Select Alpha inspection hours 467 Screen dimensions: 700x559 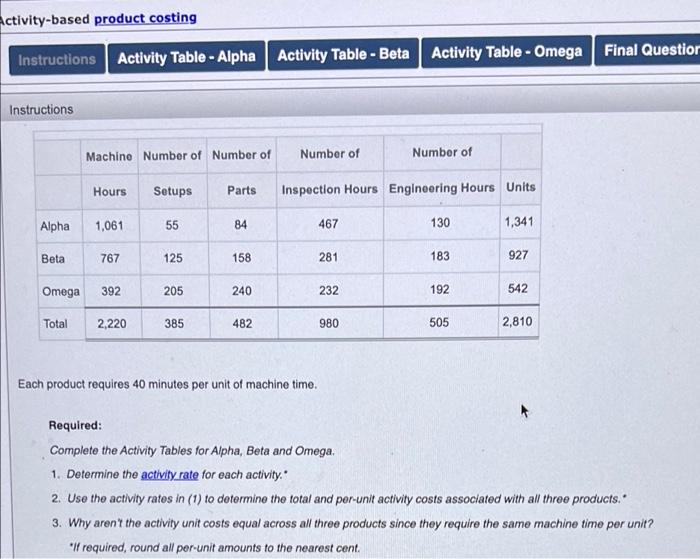328,224
